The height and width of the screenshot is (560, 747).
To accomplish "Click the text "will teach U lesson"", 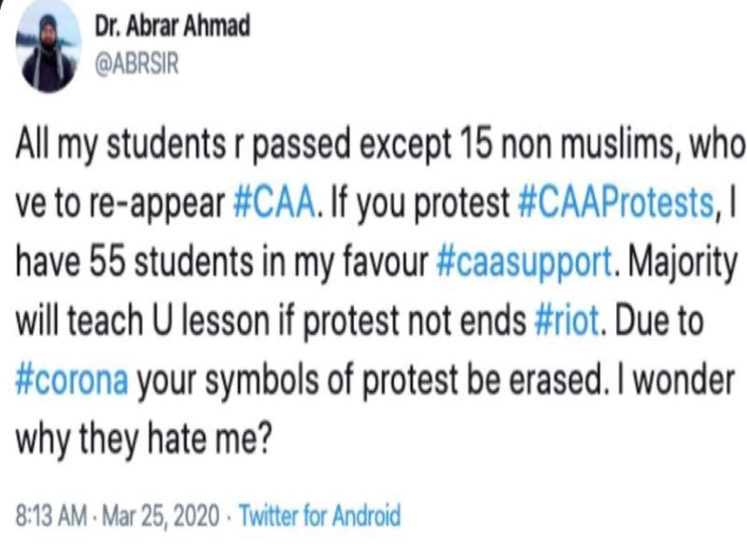I will pyautogui.click(x=143, y=320).
